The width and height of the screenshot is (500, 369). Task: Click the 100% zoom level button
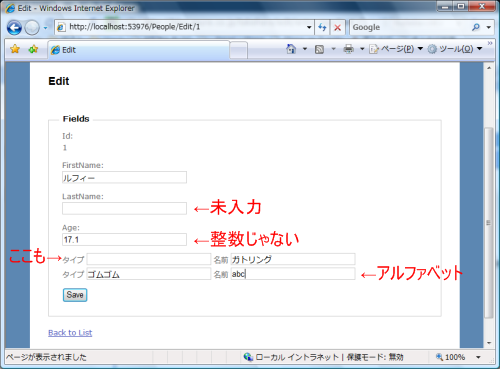pyautogui.click(x=450, y=357)
